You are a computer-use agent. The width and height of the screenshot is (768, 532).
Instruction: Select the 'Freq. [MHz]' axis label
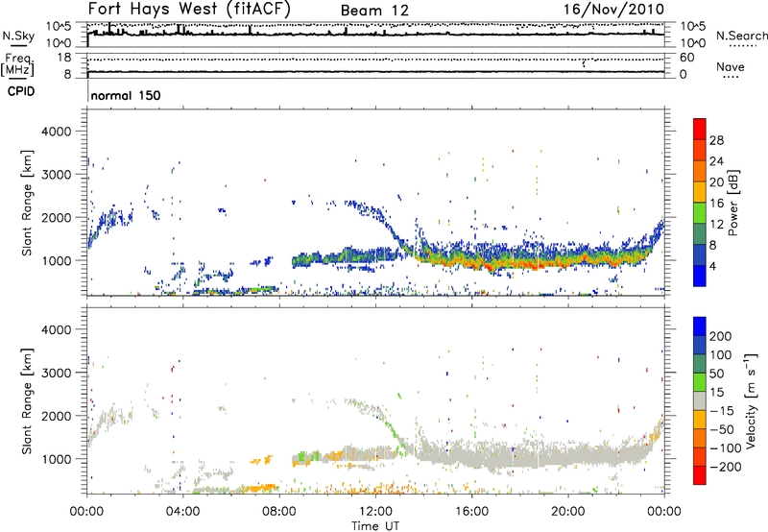coord(17,65)
